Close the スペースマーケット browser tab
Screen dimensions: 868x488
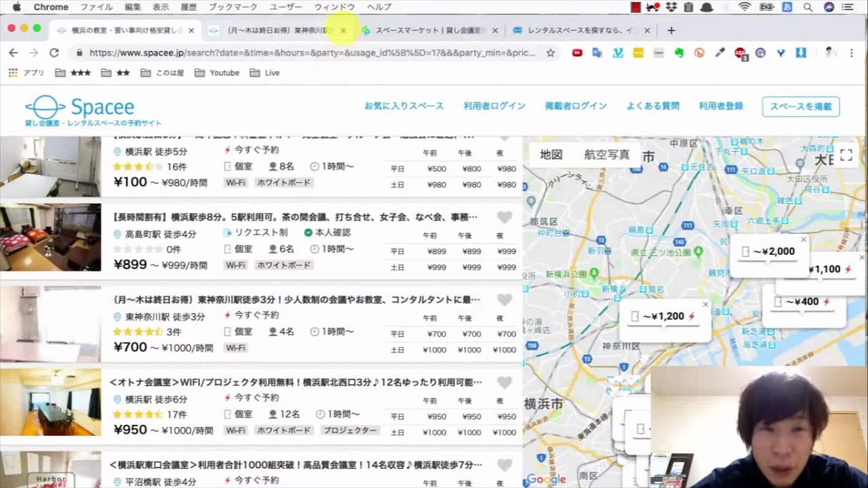click(x=495, y=30)
